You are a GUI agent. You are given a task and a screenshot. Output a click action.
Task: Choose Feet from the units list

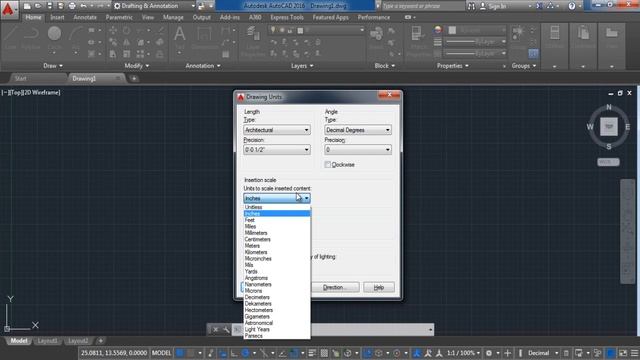coord(277,220)
